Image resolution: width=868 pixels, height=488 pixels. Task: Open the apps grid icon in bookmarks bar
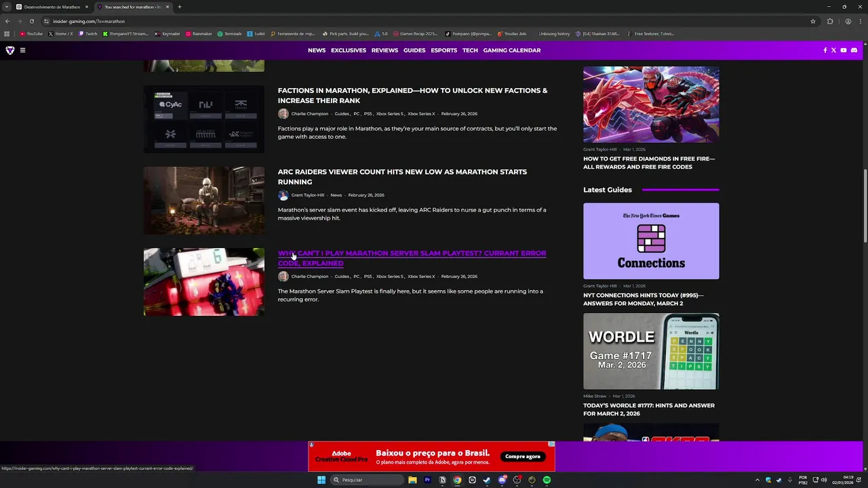(x=7, y=34)
